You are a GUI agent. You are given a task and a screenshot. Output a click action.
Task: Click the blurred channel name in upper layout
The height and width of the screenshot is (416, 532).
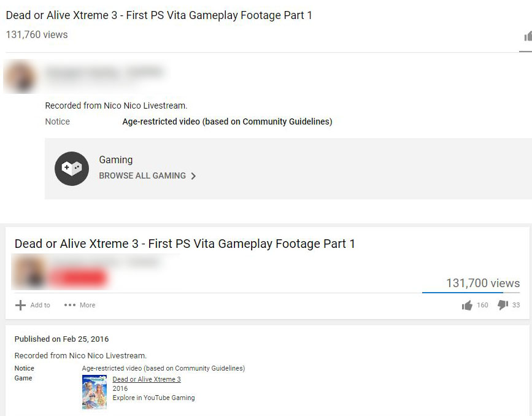coord(105,72)
